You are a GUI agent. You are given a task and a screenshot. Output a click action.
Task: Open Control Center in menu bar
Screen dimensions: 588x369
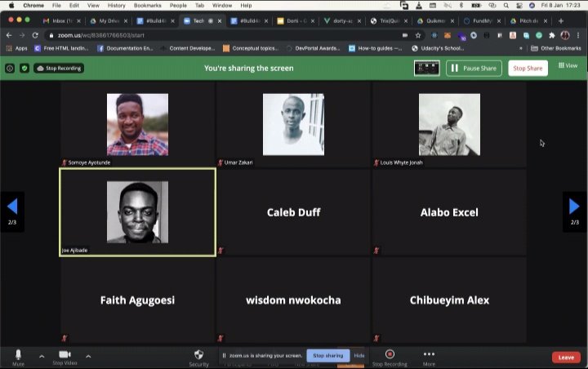coord(519,5)
